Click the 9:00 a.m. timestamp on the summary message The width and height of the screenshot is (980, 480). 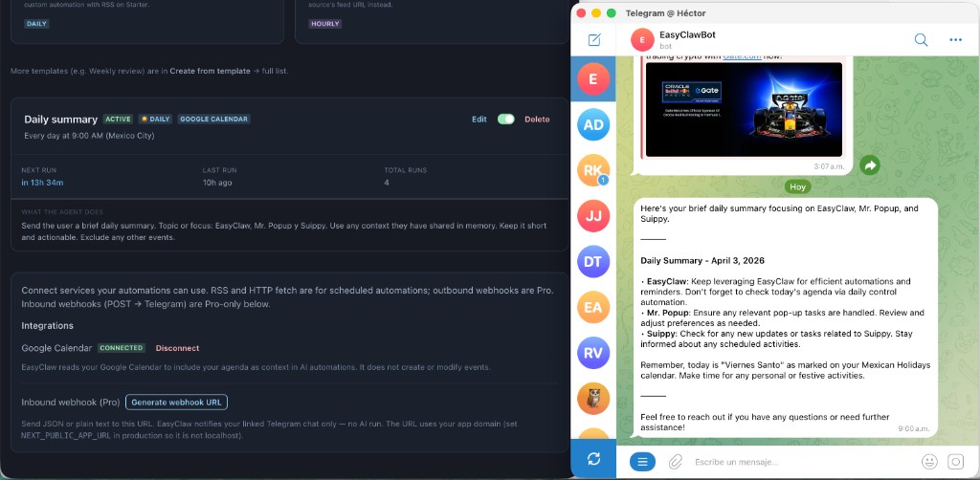[x=914, y=428]
